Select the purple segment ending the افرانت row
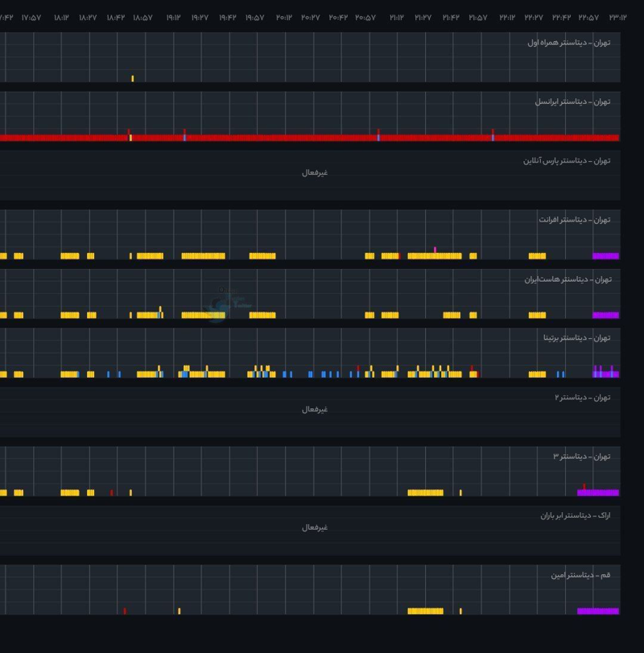The width and height of the screenshot is (644, 653). [605, 256]
